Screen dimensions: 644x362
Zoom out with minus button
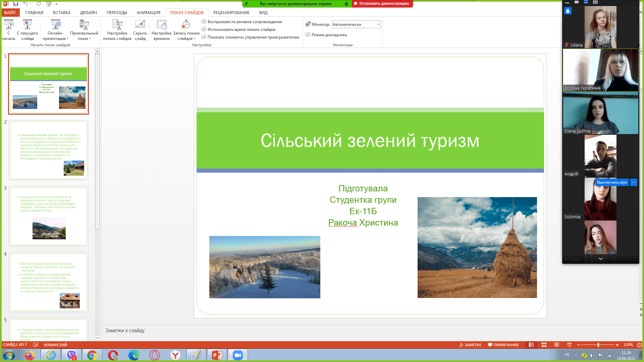click(x=579, y=345)
